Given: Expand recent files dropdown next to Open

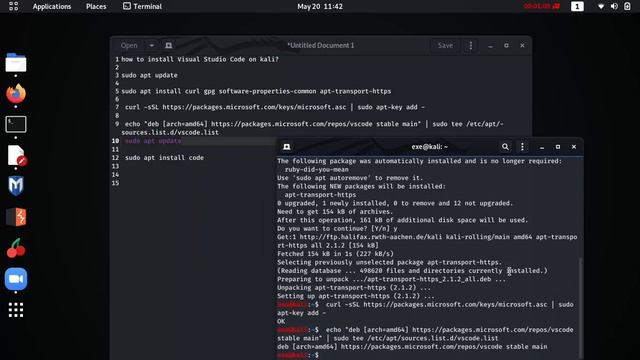Looking at the screenshot, I should pos(151,45).
